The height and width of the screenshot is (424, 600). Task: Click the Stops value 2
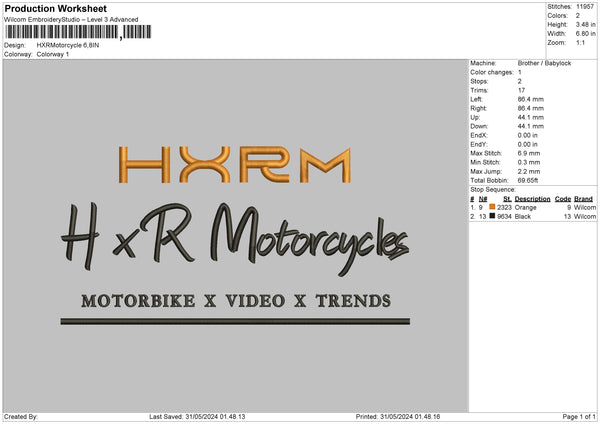520,81
